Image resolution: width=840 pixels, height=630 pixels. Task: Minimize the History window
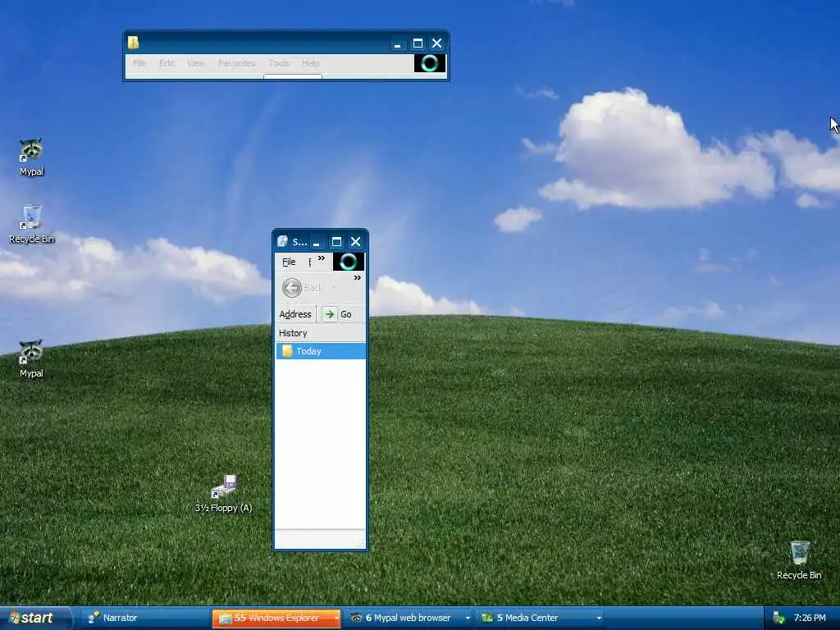317,242
